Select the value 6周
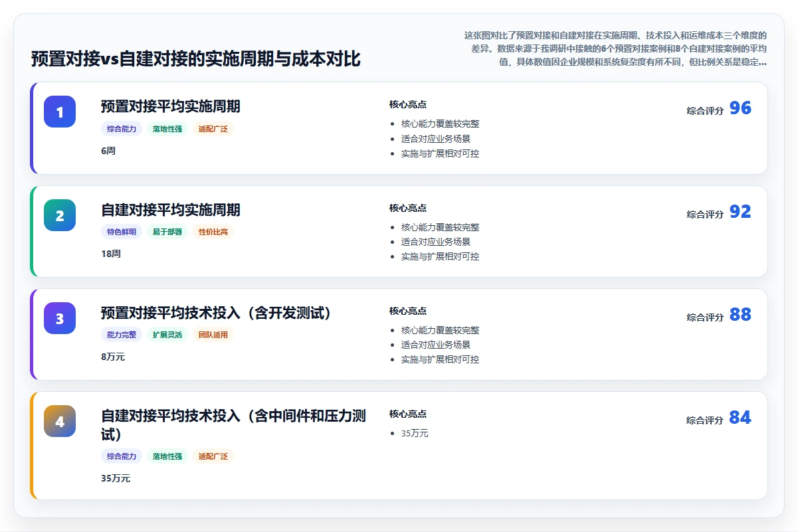798x532 pixels. pos(108,151)
